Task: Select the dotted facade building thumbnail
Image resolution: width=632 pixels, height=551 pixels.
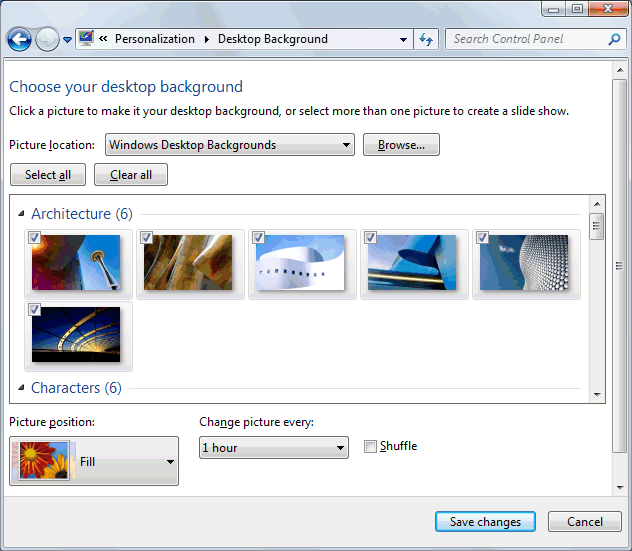Action: click(524, 262)
